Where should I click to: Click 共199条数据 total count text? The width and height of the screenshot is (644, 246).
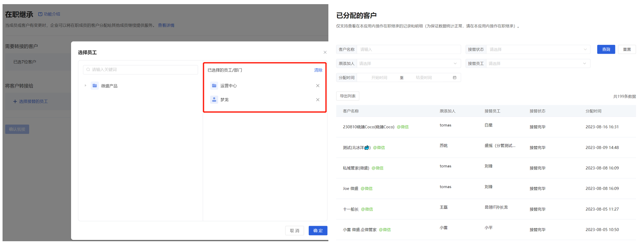[624, 96]
